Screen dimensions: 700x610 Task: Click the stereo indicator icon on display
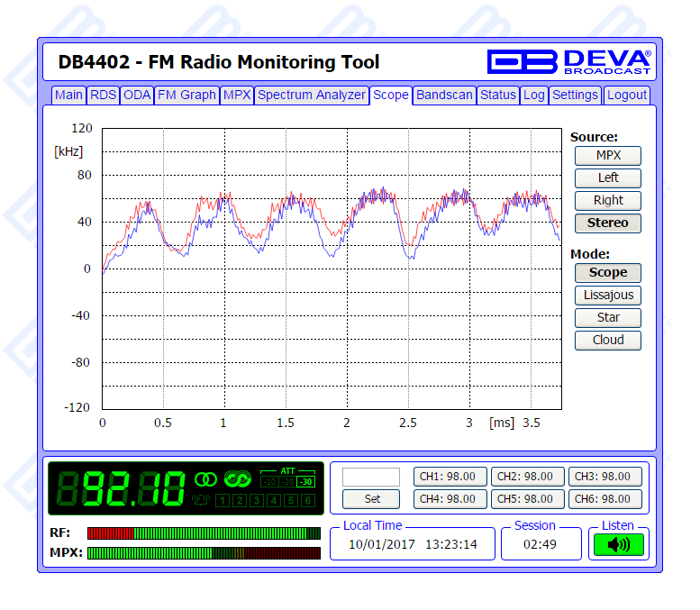click(207, 478)
